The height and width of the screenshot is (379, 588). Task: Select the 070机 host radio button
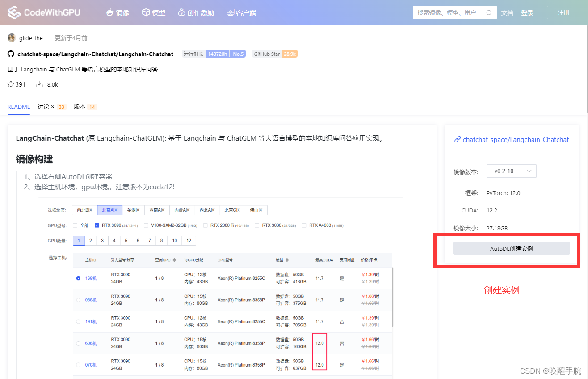[x=78, y=365]
